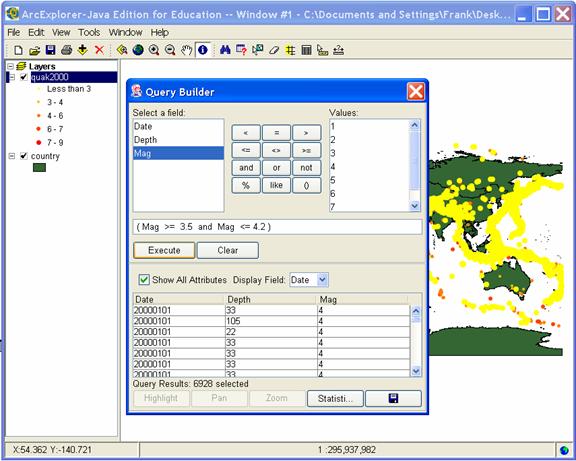
Task: Click the depth cell showing 105
Action: pyautogui.click(x=271, y=321)
